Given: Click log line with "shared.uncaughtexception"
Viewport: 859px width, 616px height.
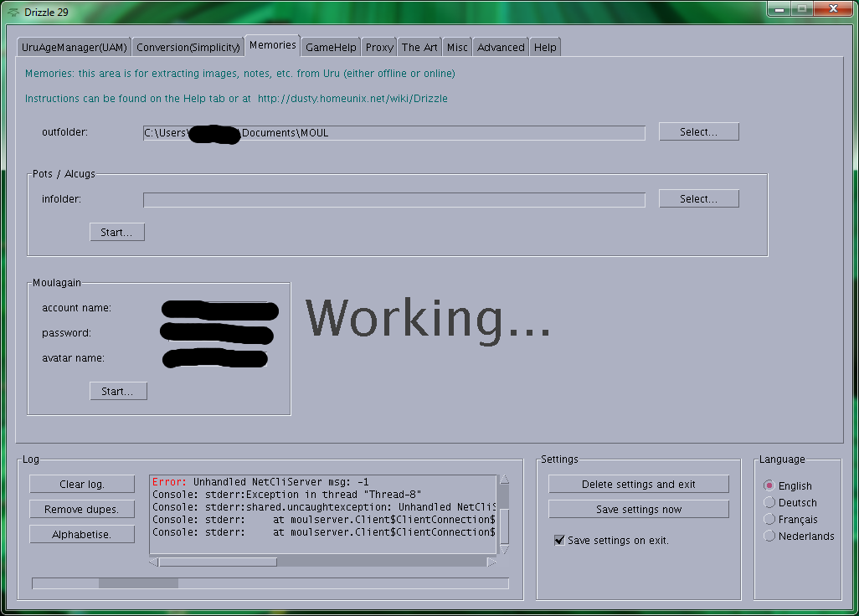Looking at the screenshot, I should pos(323,507).
